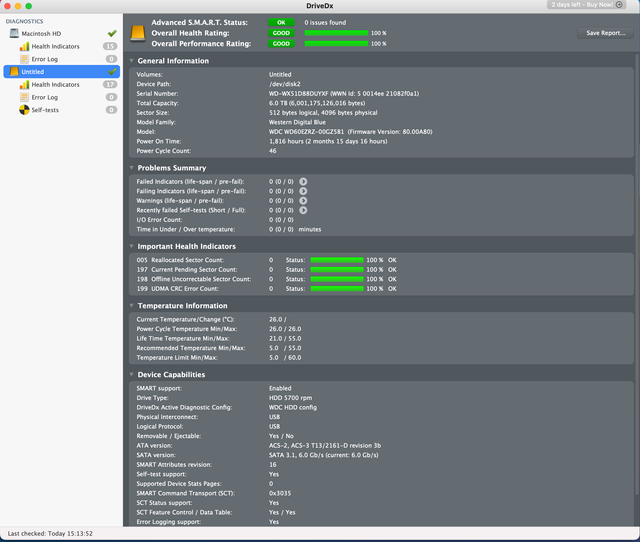640x542 pixels.
Task: Click the WDC HDD config value
Action: pyautogui.click(x=293, y=407)
